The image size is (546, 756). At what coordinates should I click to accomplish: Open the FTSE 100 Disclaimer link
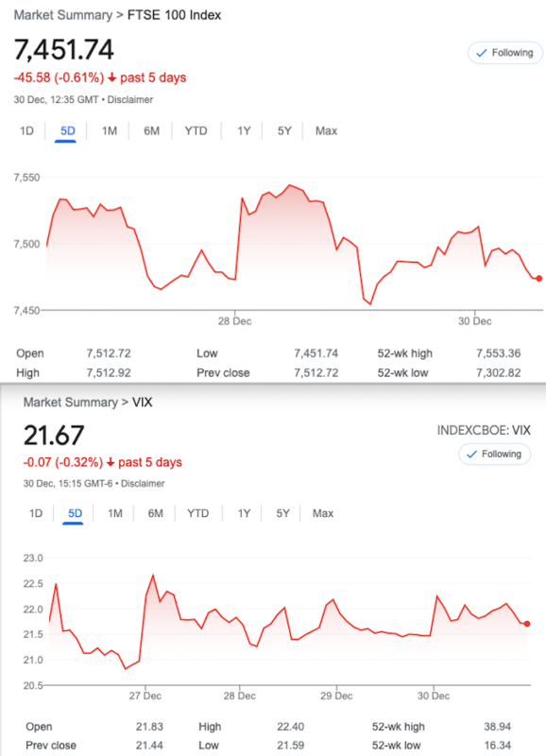pos(130,100)
